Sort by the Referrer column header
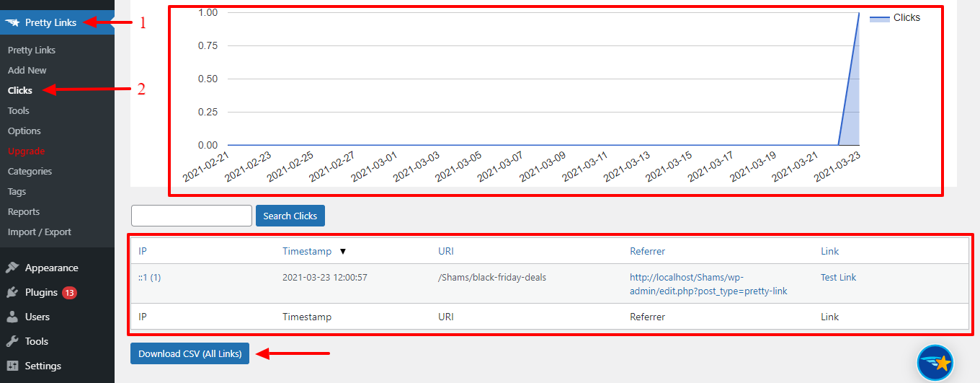Screen dimensions: 980x383 648,252
